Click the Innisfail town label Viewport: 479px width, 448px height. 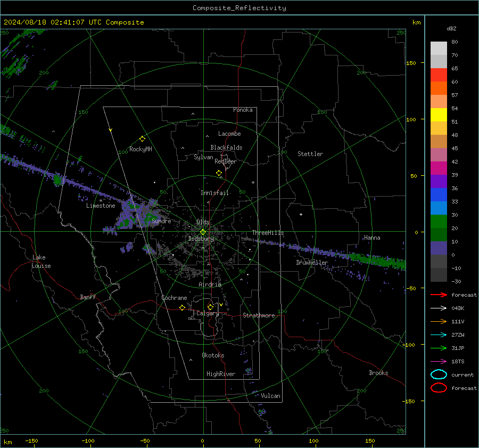click(x=215, y=193)
